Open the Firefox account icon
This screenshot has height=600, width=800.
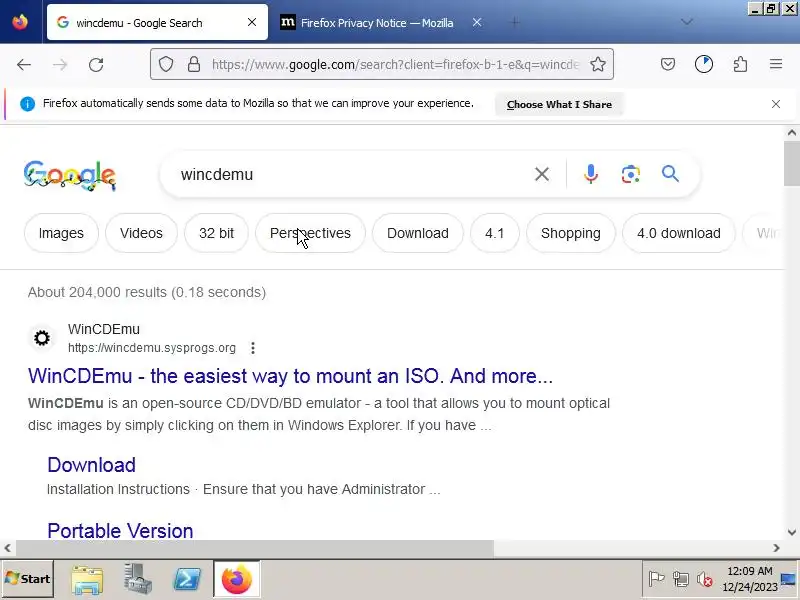tap(704, 64)
